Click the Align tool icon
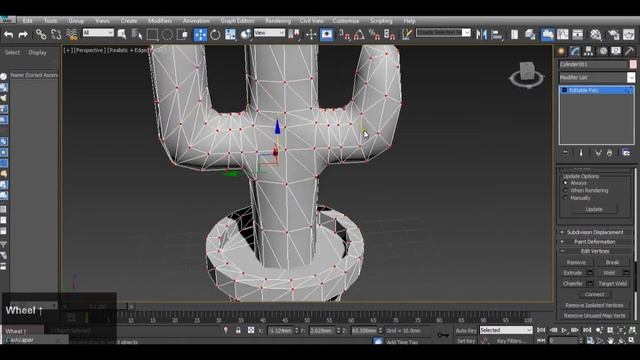The image size is (640, 360). click(x=497, y=35)
